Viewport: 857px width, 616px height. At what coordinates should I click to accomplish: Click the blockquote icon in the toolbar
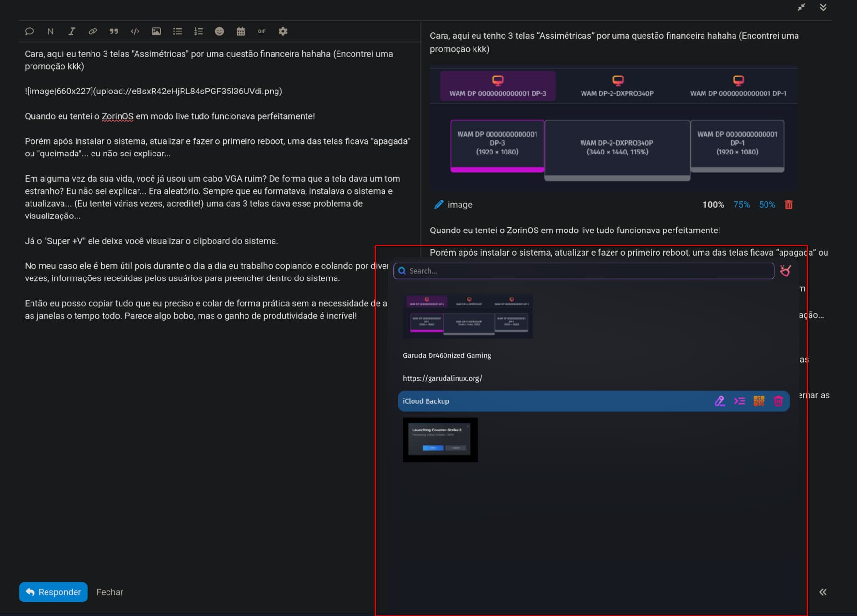click(114, 31)
